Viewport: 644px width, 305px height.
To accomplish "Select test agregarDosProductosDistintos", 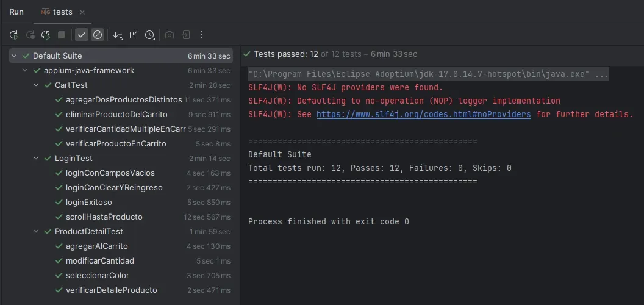I will point(121,100).
